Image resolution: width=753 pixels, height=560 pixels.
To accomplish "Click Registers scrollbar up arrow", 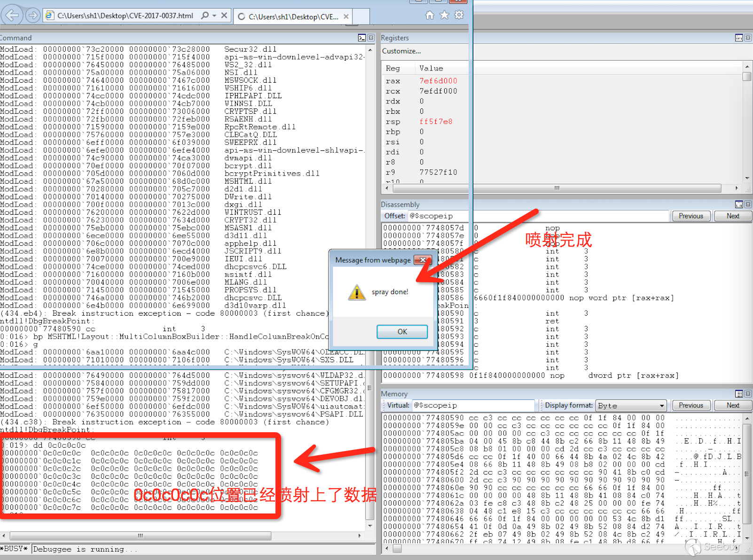I will pos(747,66).
